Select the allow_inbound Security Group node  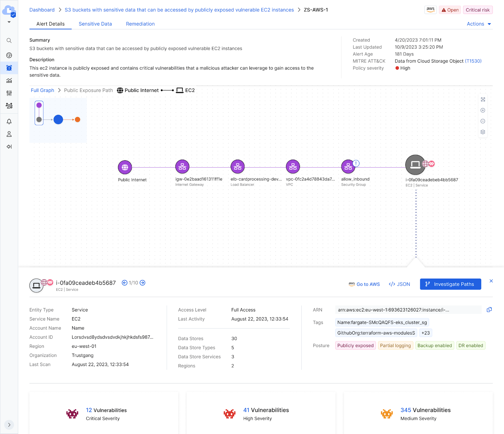[x=348, y=167]
